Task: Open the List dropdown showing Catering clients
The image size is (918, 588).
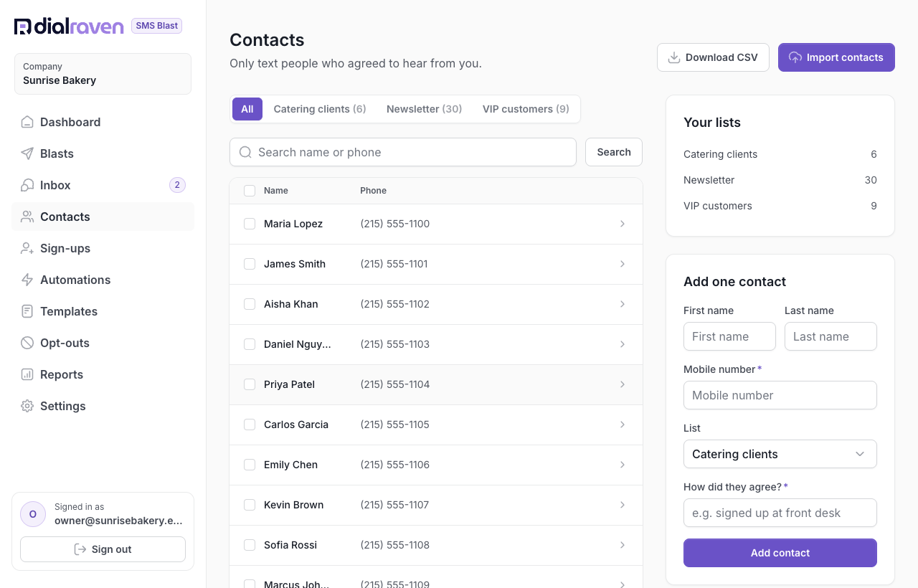Action: tap(780, 454)
